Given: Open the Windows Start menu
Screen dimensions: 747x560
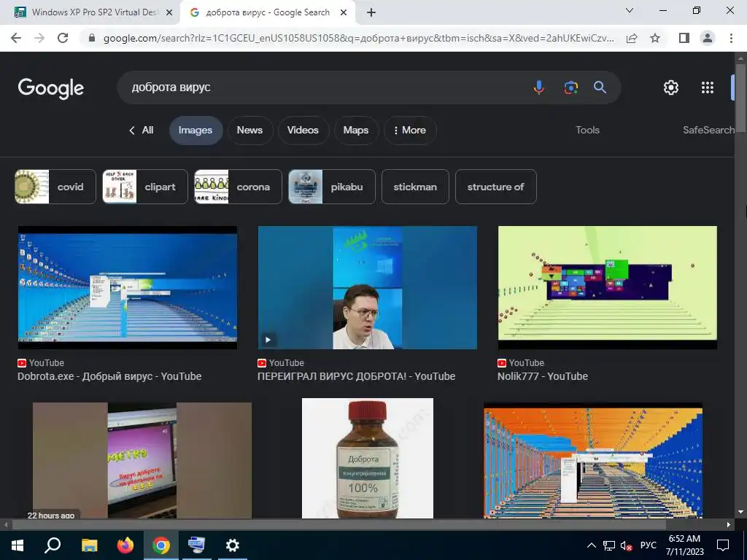Looking at the screenshot, I should click(x=18, y=545).
